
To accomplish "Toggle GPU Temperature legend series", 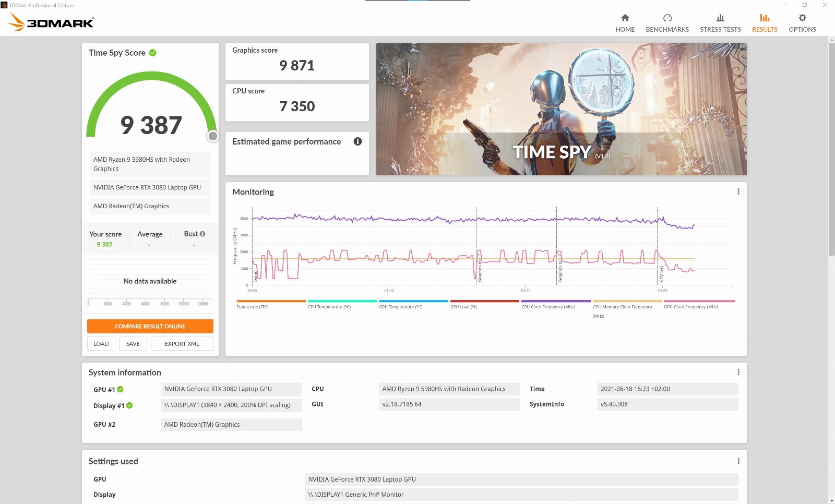I will pos(413,304).
